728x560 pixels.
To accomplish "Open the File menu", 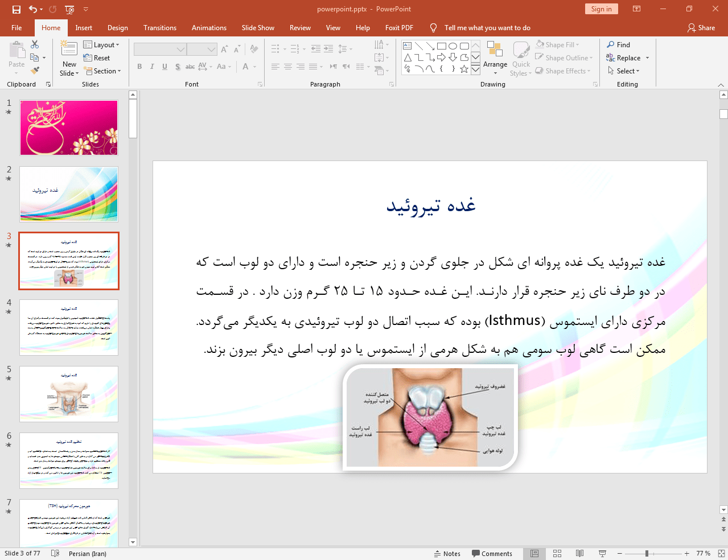I will (17, 28).
